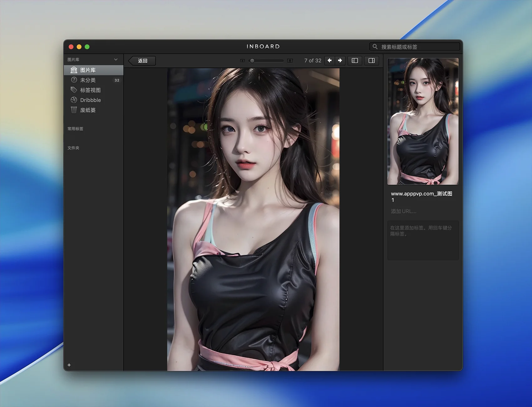Click the plus icon at sidebar bottom
The width and height of the screenshot is (532, 407).
(x=69, y=365)
